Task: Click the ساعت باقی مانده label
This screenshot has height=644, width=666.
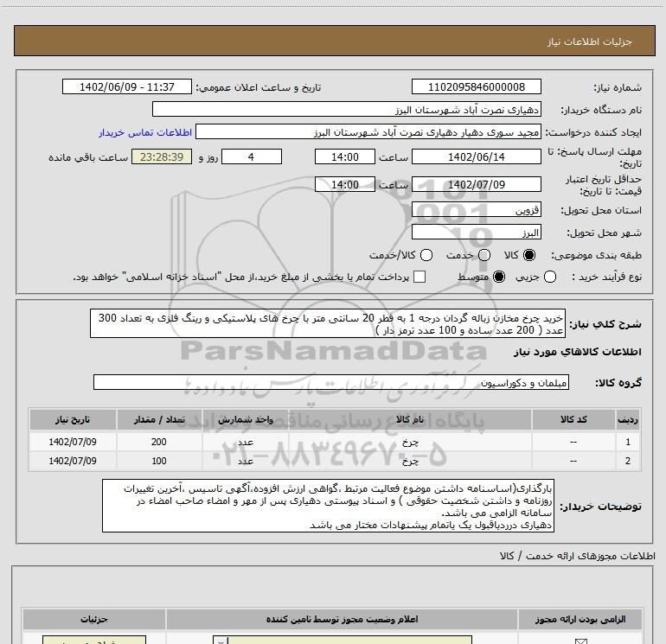Action: tap(88, 157)
